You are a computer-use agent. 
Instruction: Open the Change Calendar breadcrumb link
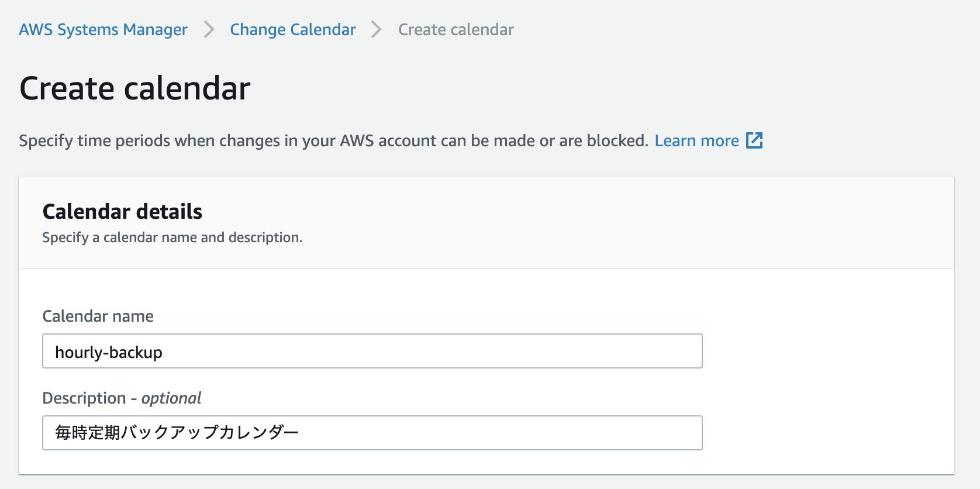tap(292, 29)
